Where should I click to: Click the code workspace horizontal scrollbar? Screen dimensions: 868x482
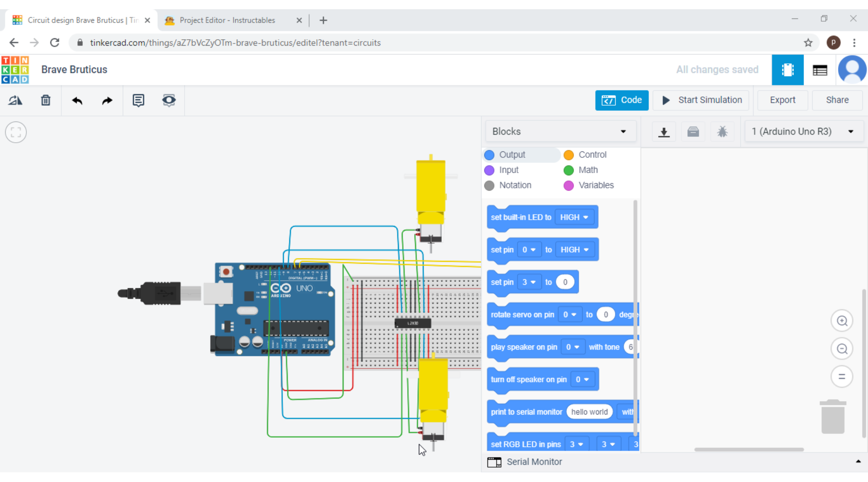click(749, 449)
